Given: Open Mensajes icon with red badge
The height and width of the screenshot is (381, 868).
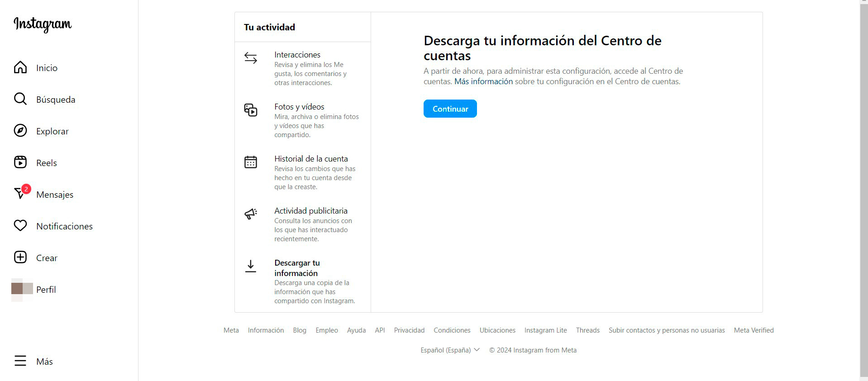Looking at the screenshot, I should click(20, 194).
